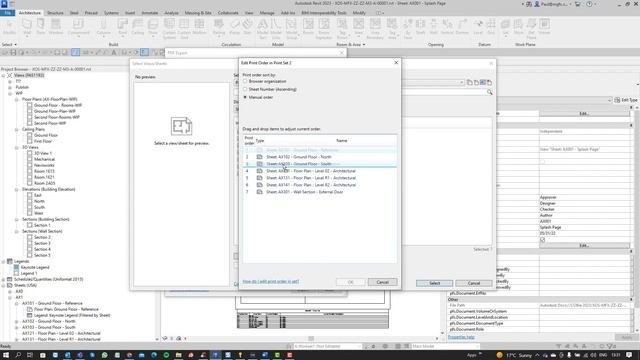Open the 'How do I edit print order in set?' link
This screenshot has height=360, width=640.
pos(271,281)
